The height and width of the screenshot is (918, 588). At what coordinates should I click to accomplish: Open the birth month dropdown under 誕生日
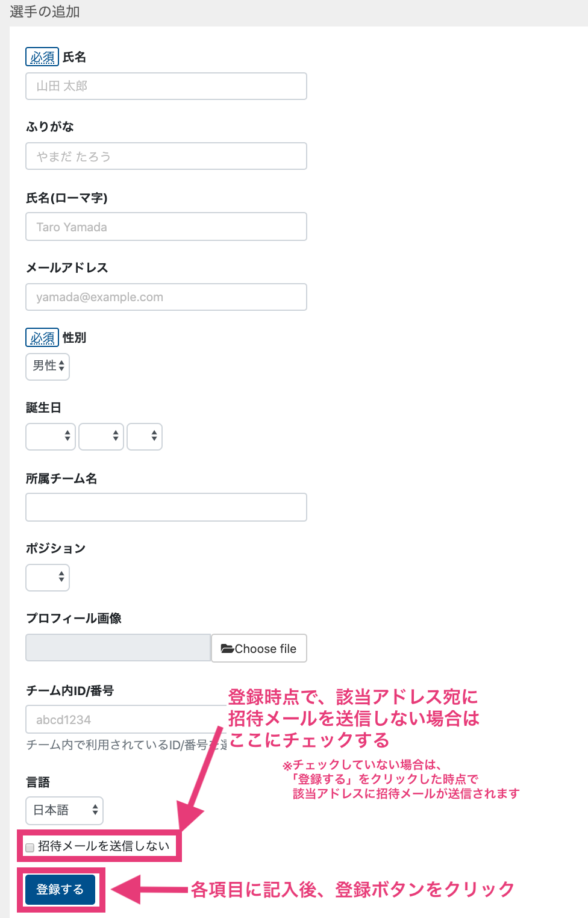101,437
